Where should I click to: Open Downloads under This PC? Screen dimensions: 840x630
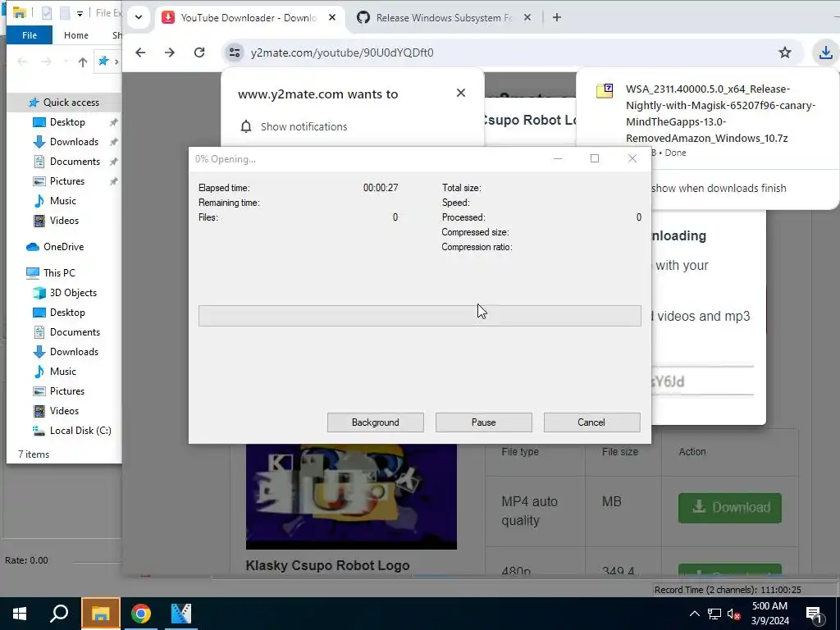(x=74, y=352)
